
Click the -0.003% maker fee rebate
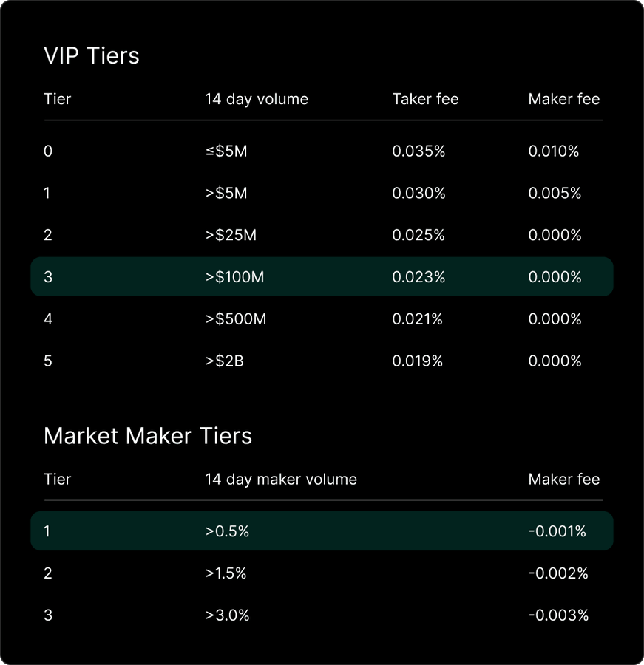click(x=558, y=615)
